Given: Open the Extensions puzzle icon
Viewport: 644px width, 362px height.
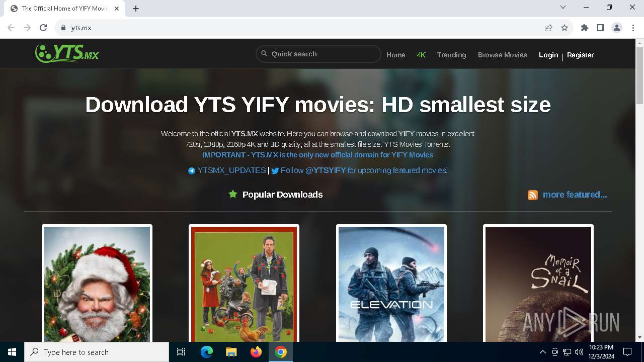Looking at the screenshot, I should coord(585,28).
